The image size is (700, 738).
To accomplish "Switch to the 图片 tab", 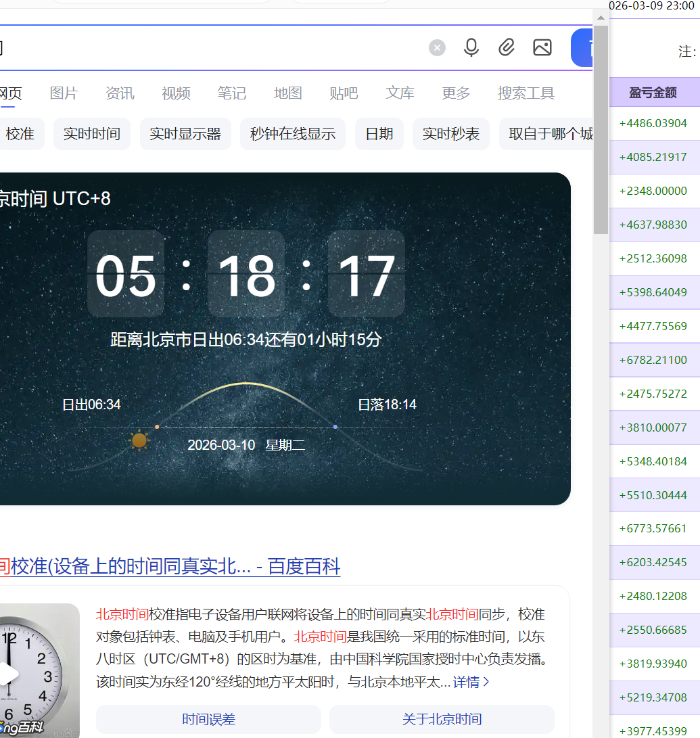I will (x=64, y=93).
